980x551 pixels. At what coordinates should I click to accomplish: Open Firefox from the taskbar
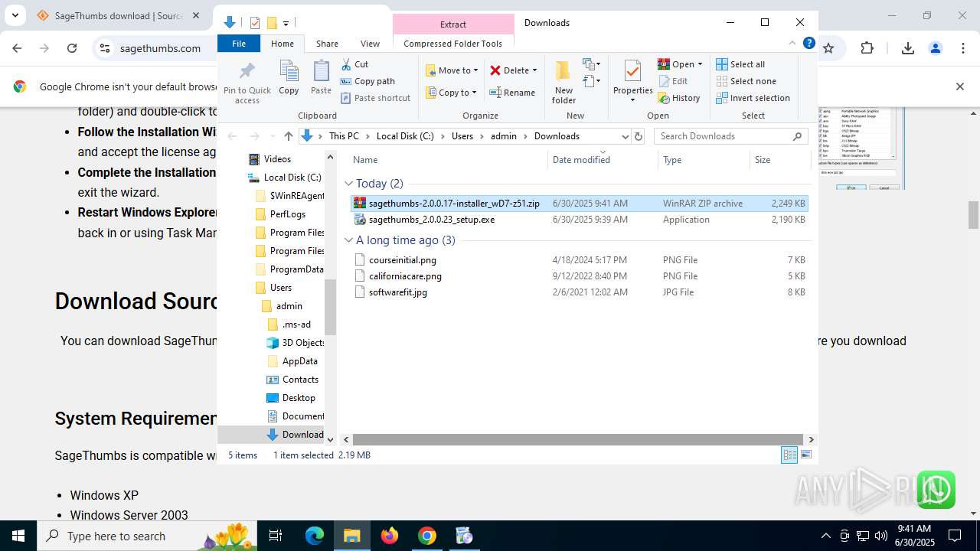(390, 536)
